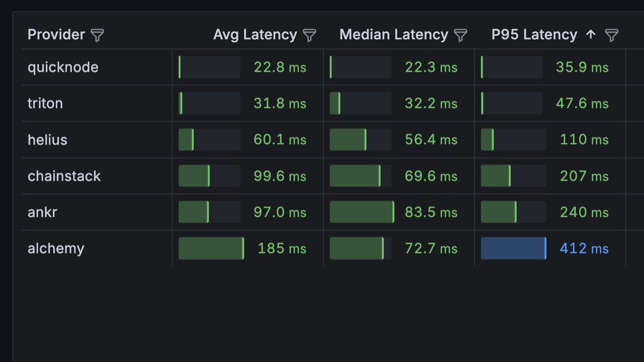Select the ankr provider cell

(x=97, y=212)
